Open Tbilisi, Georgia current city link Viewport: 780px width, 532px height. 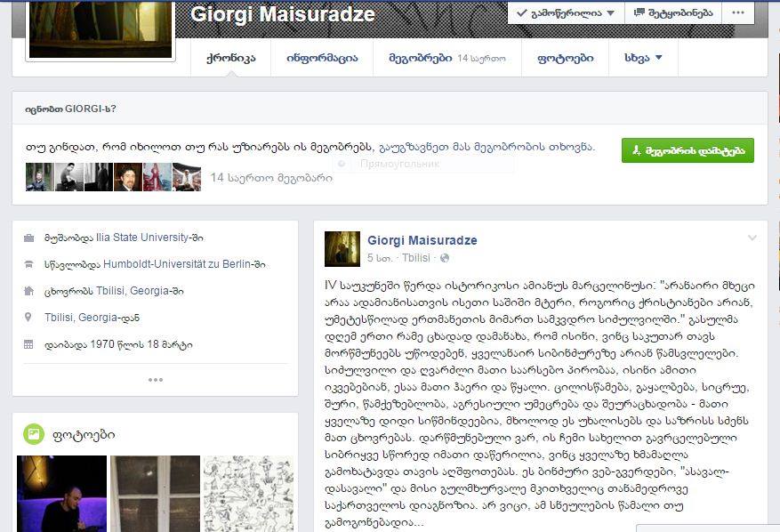pos(133,291)
